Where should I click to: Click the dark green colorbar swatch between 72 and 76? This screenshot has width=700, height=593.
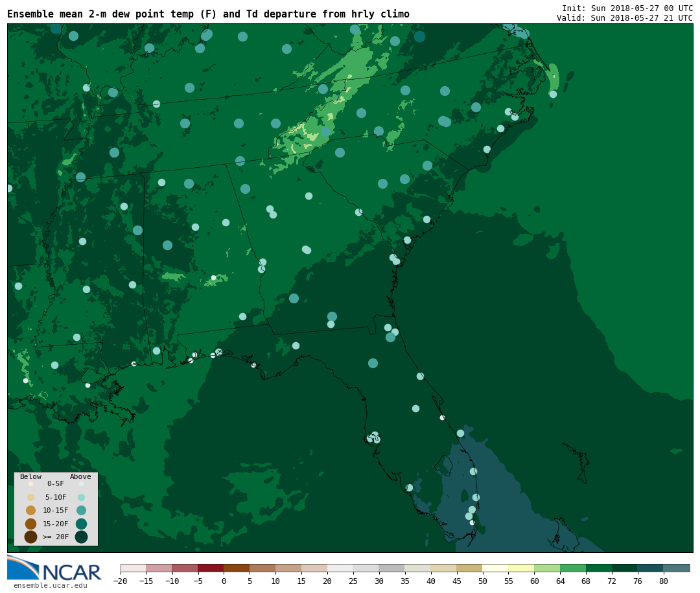[x=625, y=568]
